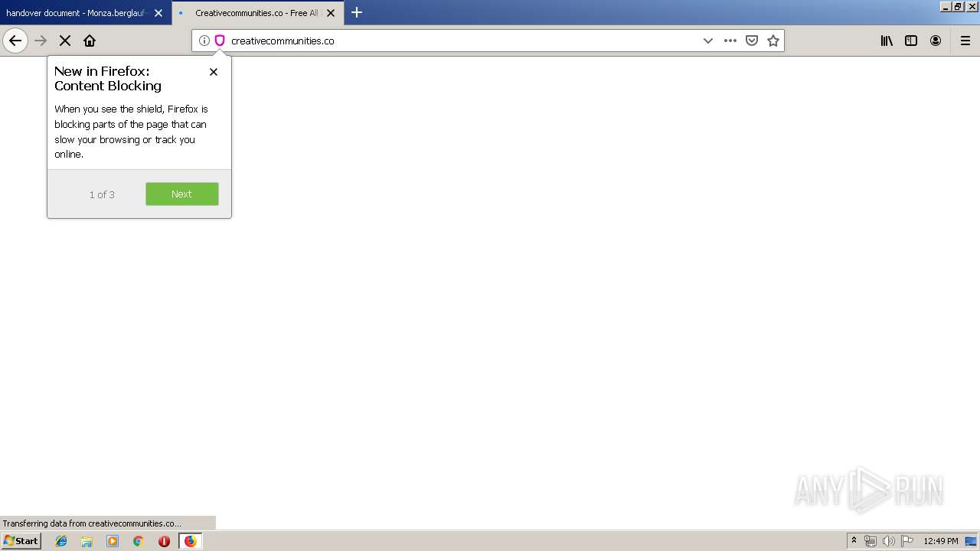
Task: Open Action Center flag icon
Action: tap(907, 541)
